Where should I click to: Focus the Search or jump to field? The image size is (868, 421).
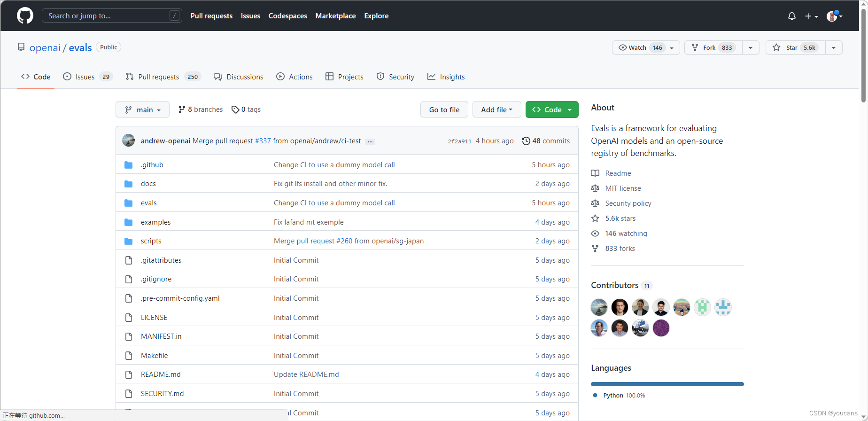click(x=112, y=16)
